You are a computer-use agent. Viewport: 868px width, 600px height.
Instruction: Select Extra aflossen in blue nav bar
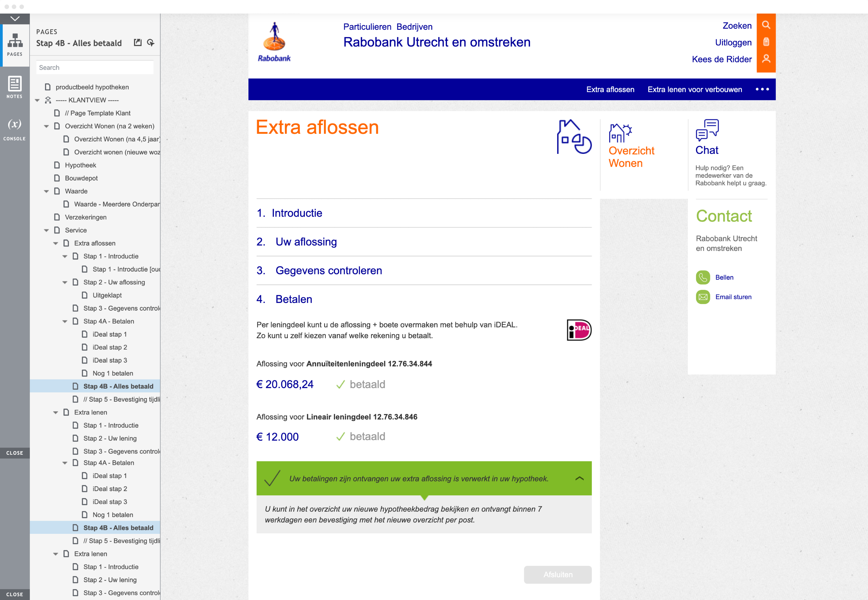[610, 89]
